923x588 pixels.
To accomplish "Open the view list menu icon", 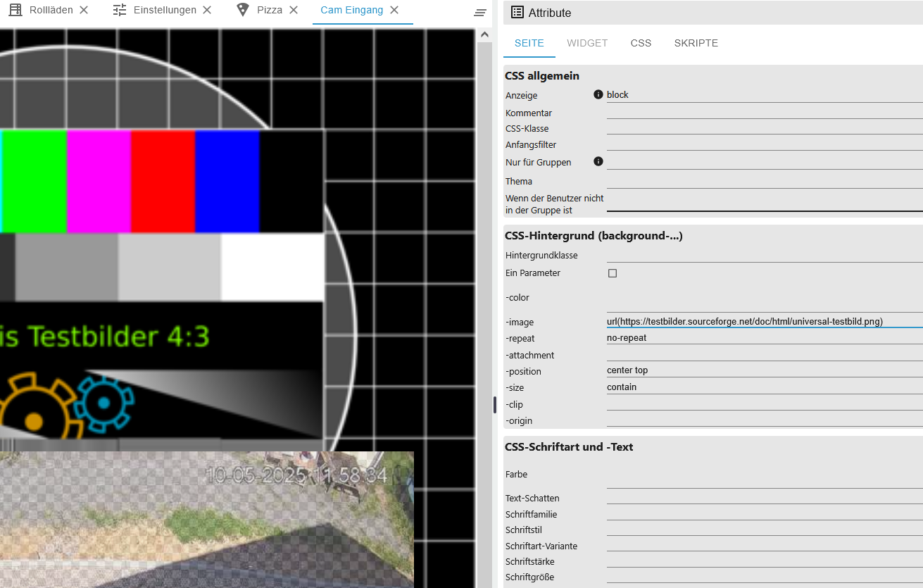I will click(x=480, y=13).
